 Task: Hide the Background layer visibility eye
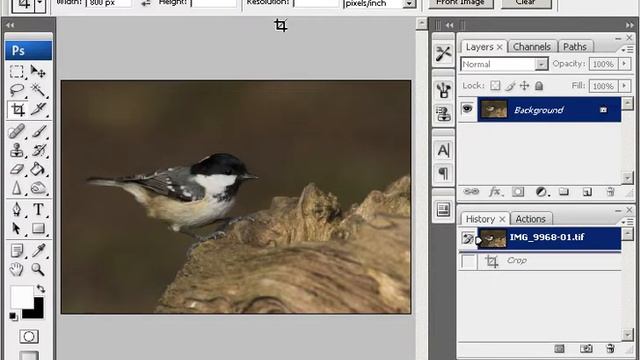pos(467,109)
